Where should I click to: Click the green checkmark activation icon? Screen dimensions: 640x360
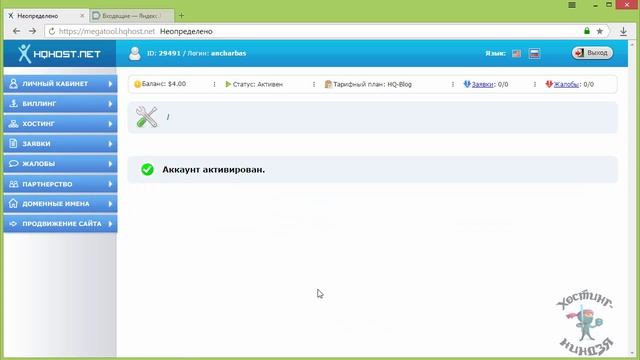click(147, 169)
